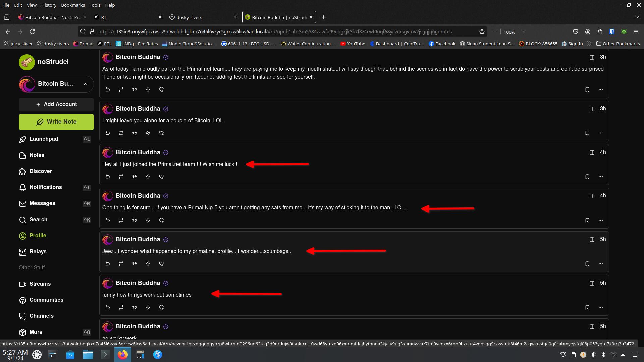
Task: Reply to the 'I might leave you alone' note
Action: click(108, 133)
